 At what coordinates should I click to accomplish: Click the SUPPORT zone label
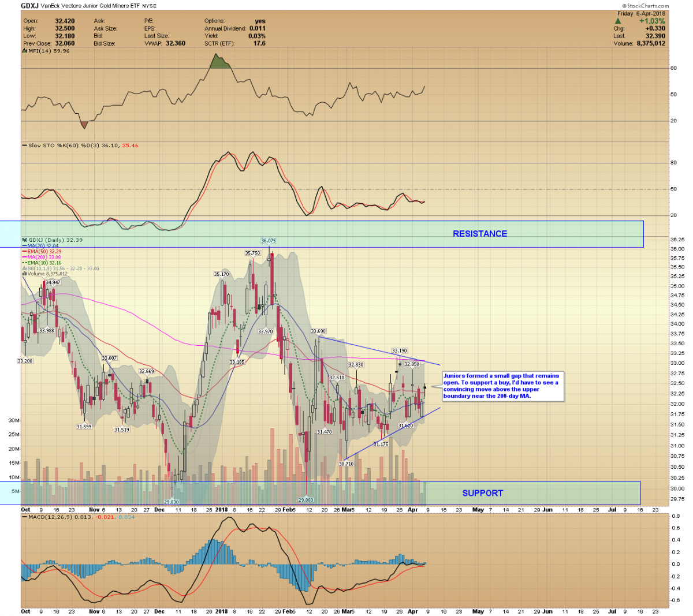(x=483, y=493)
